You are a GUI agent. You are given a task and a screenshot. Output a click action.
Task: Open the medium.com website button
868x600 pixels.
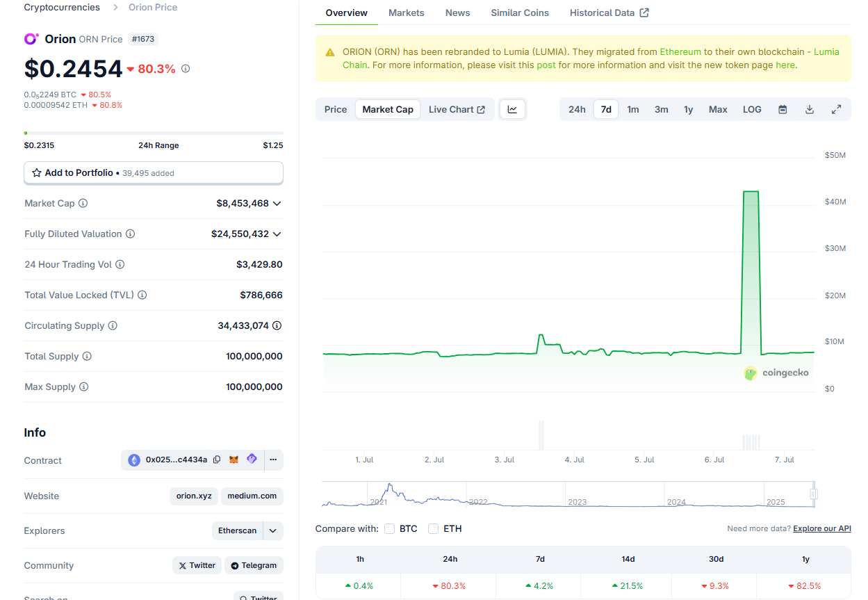click(252, 496)
